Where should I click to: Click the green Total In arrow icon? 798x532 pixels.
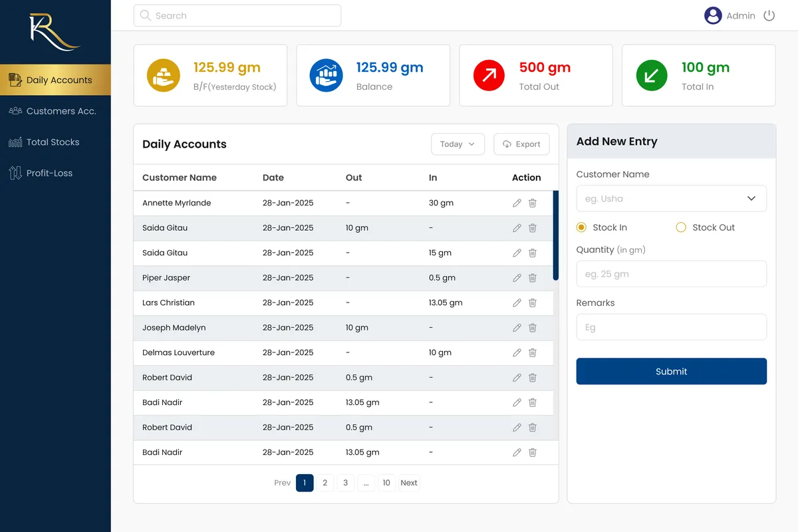[x=652, y=76]
